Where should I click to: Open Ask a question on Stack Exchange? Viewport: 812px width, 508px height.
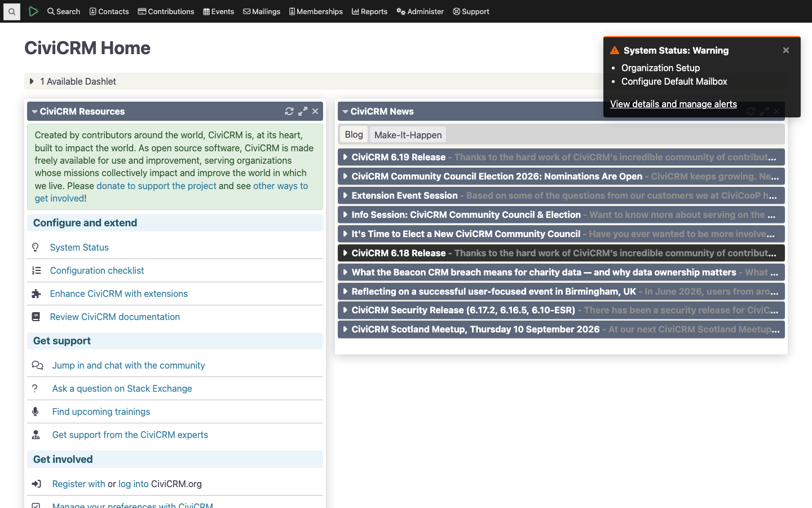(122, 388)
